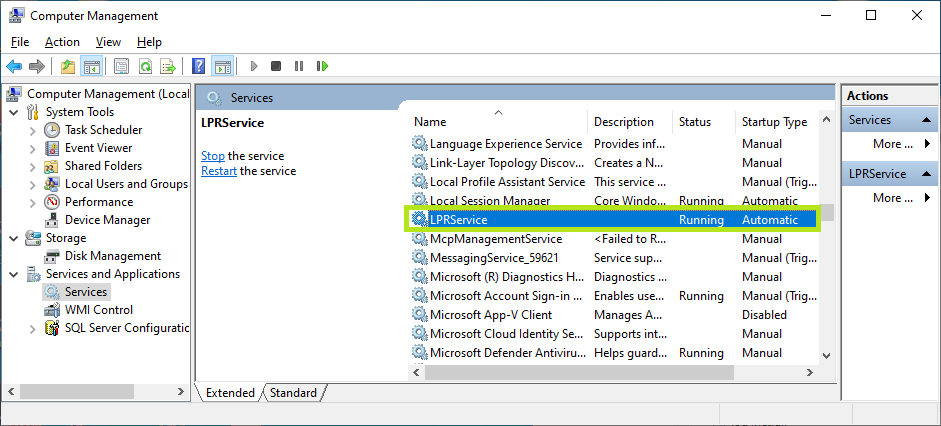
Task: Click services list vertical scrollbar up arrow
Action: coord(826,120)
